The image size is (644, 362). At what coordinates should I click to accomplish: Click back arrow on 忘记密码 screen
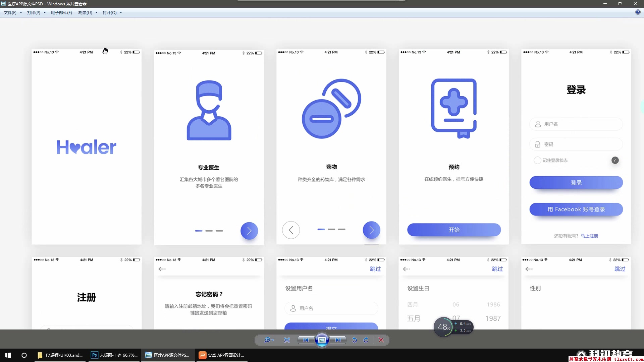[162, 269]
